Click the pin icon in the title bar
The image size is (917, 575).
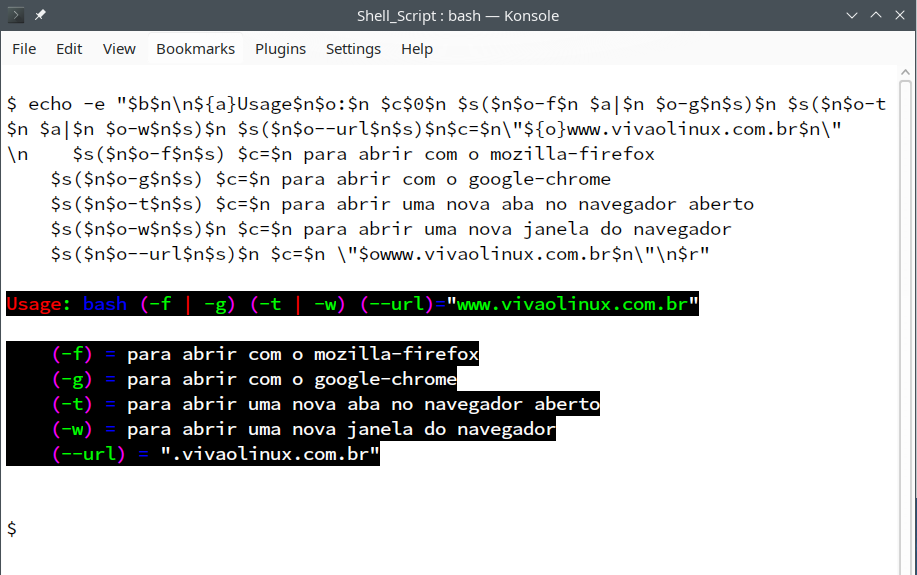tap(40, 15)
